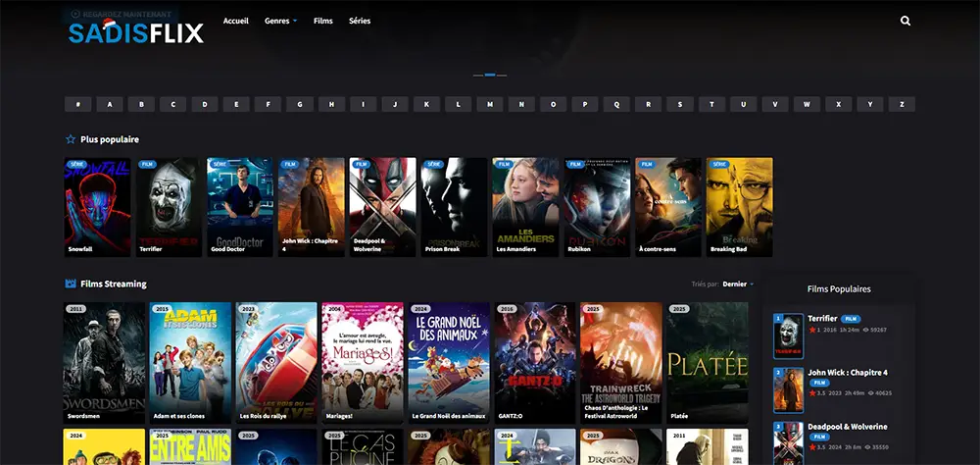The image size is (980, 465).
Task: Open the À contre-sens poster
Action: coord(668,207)
